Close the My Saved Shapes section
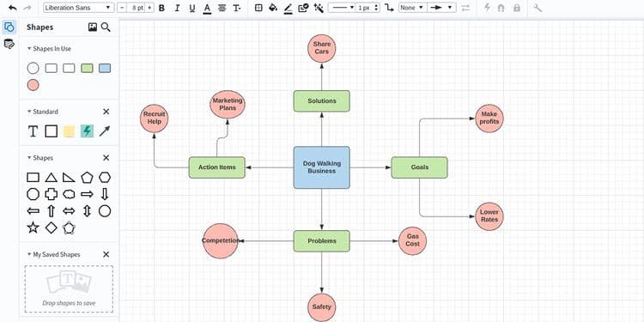 (106, 254)
